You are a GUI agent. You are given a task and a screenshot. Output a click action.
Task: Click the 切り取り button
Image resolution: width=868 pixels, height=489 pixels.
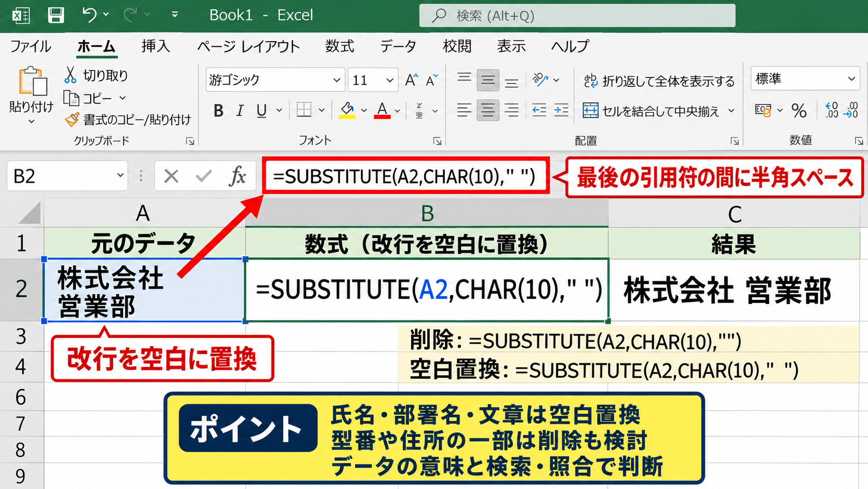(x=96, y=75)
